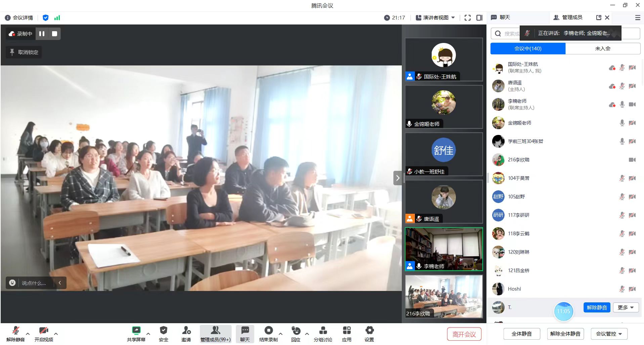Image resolution: width=644 pixels, height=345 pixels.
Task: Click the share screen icon
Action: pyautogui.click(x=136, y=331)
